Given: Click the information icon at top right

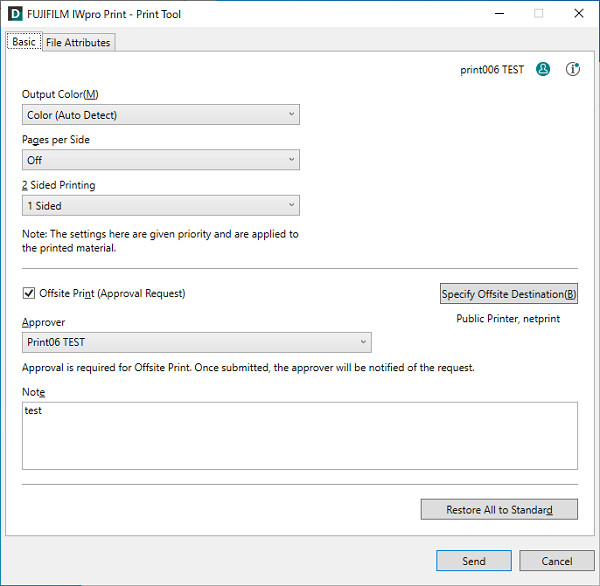Looking at the screenshot, I should (573, 70).
